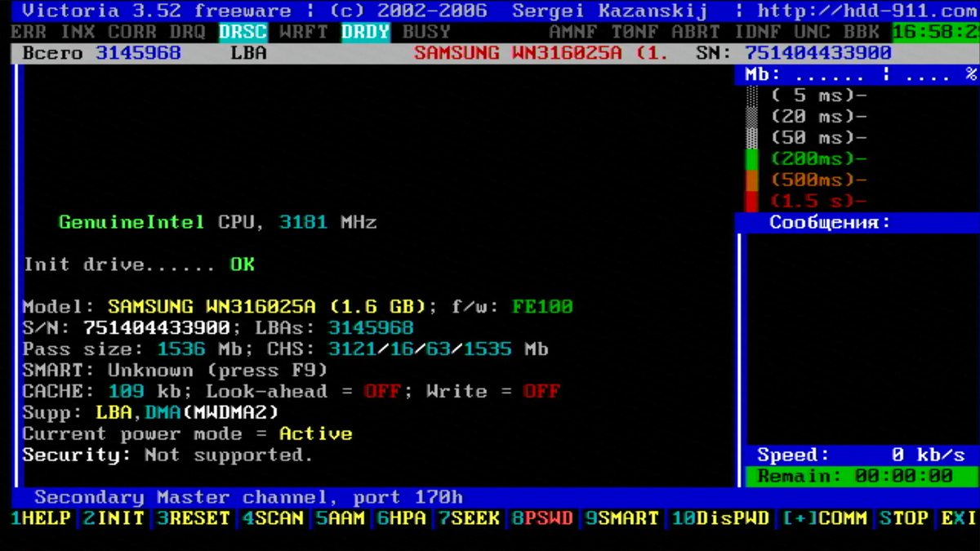Image resolution: width=980 pixels, height=551 pixels.
Task: Click the [+]COMM key entry
Action: click(x=825, y=518)
